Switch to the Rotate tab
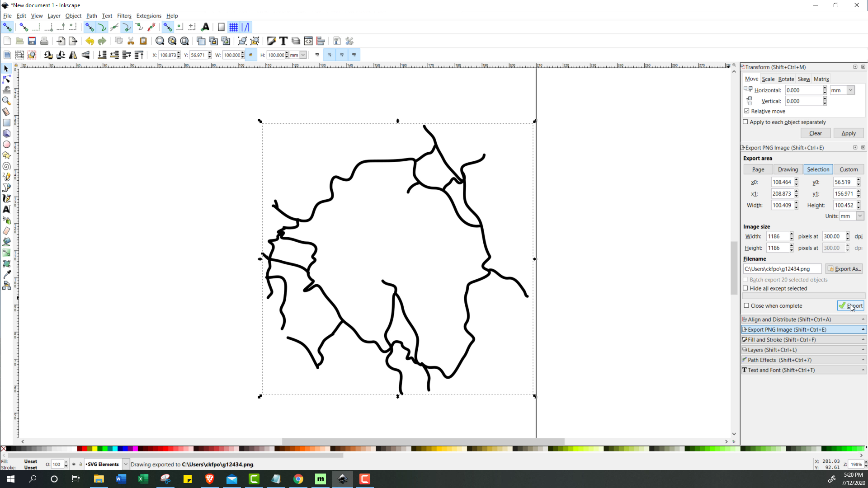 (786, 79)
